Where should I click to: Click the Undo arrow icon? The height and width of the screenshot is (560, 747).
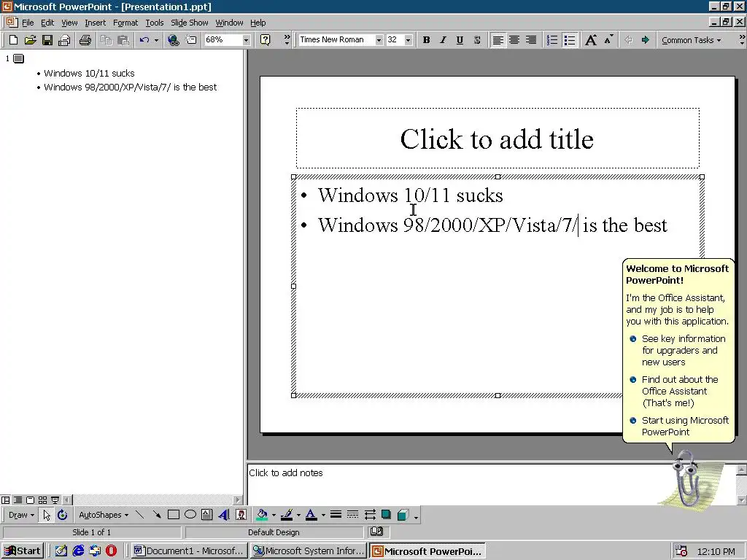click(x=144, y=40)
